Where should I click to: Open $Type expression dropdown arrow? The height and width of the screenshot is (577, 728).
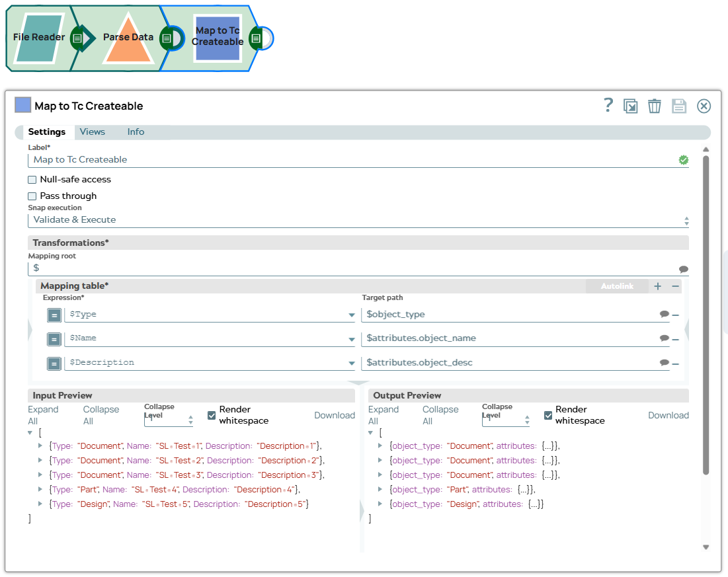pos(352,315)
